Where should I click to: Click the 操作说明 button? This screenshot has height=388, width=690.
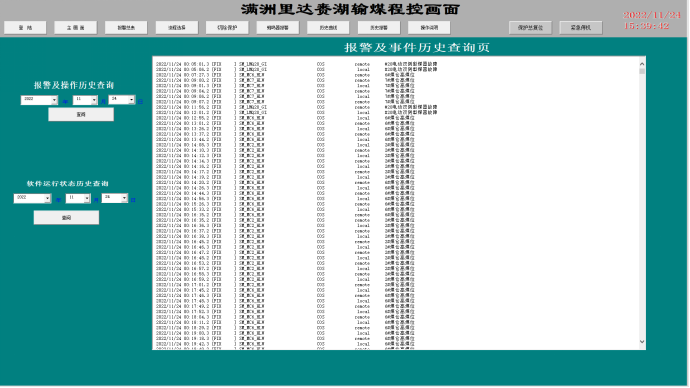[429, 27]
